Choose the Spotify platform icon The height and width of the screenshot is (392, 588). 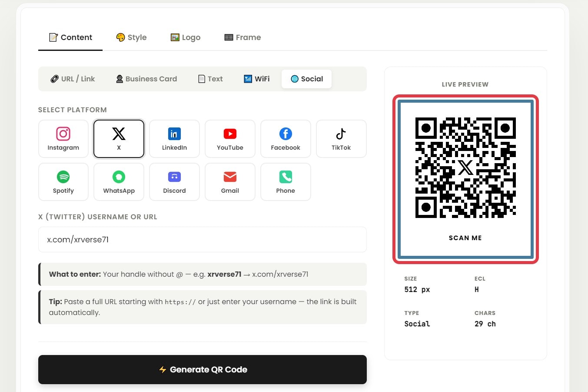[x=63, y=181]
